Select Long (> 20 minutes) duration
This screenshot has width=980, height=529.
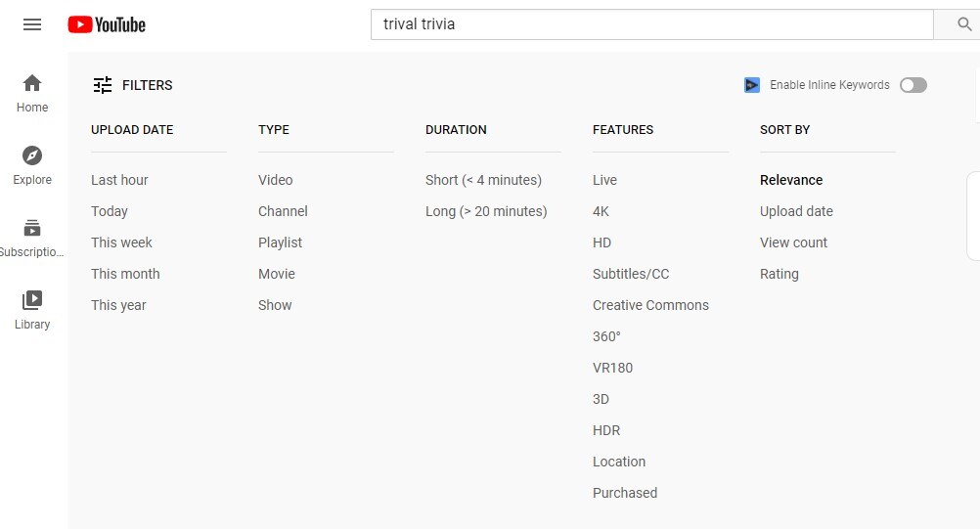click(486, 211)
